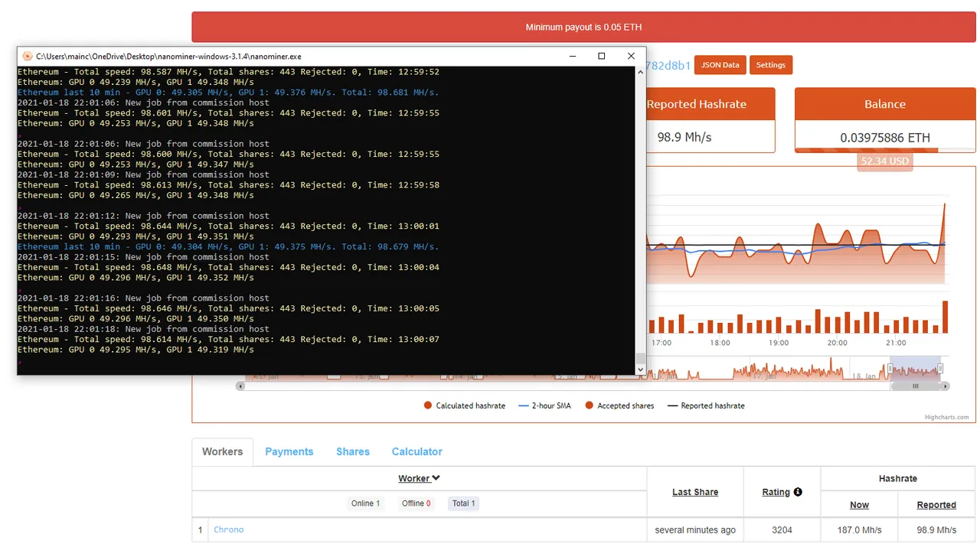Toggle Calculated hashrate legend series
The height and width of the screenshot is (544, 980).
tap(464, 406)
